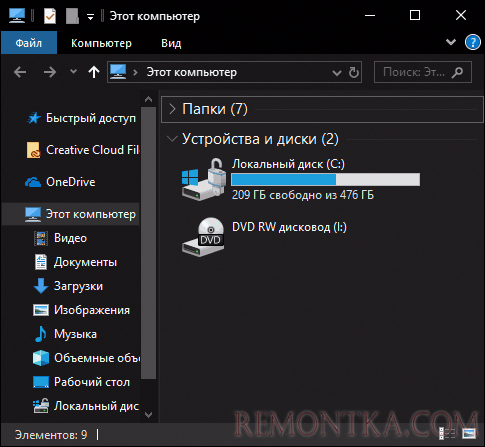
Task: Open Help with the question mark icon
Action: pos(473,42)
